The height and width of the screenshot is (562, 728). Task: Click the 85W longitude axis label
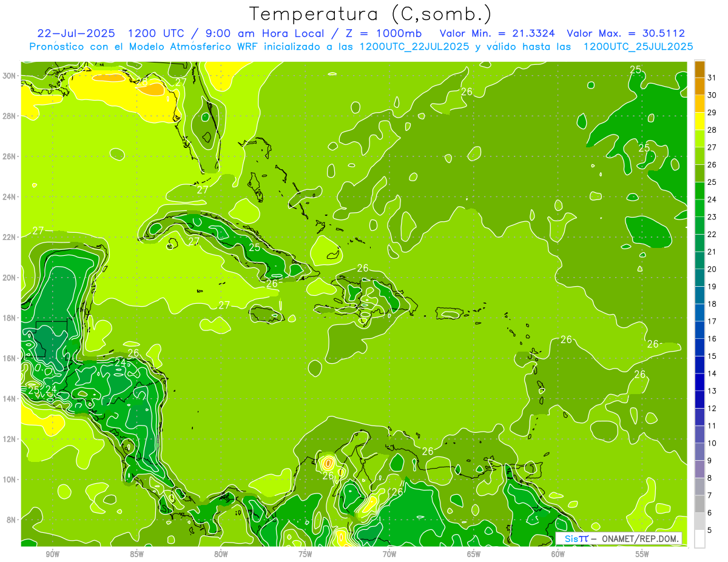(136, 554)
